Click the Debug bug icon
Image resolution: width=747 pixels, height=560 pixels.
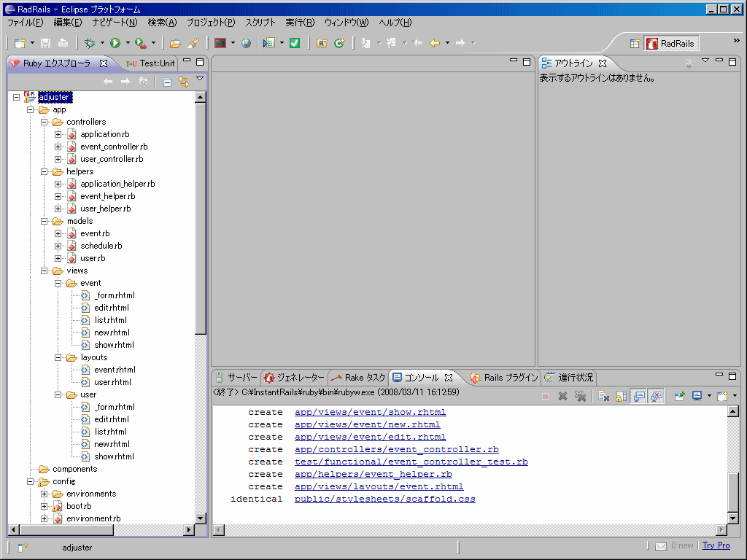[90, 43]
